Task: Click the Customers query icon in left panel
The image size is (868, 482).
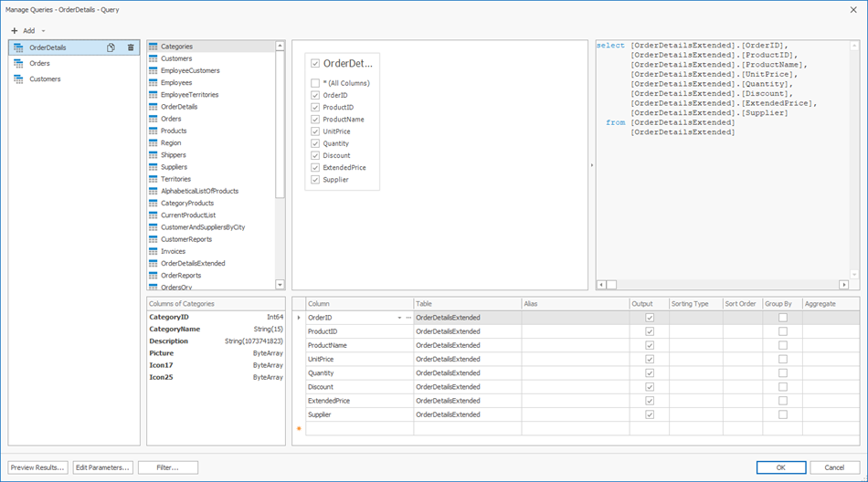Action: coord(18,79)
